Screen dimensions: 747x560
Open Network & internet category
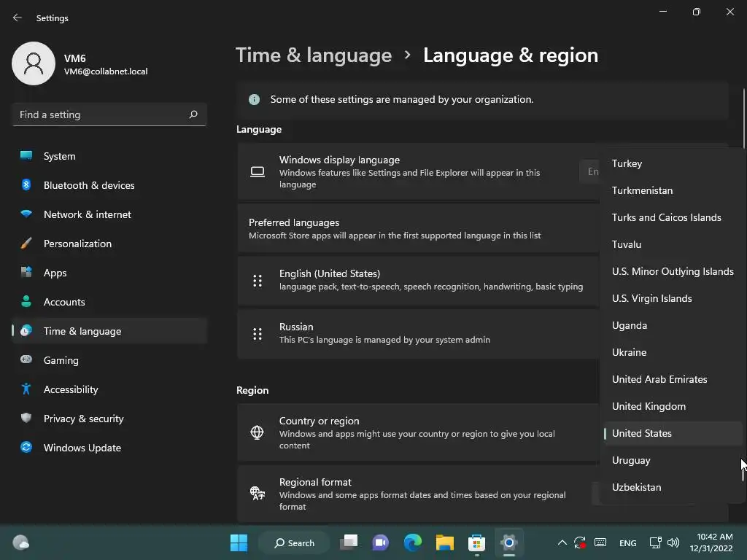click(109, 214)
